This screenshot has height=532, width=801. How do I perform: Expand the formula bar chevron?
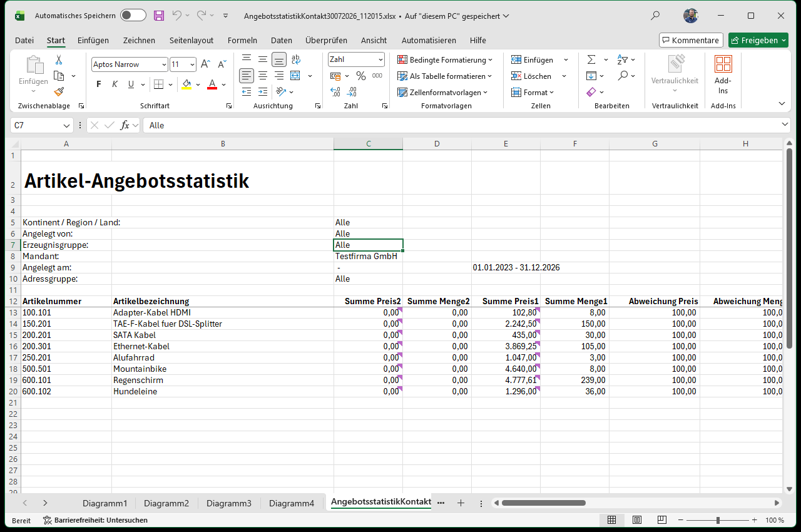pos(786,125)
